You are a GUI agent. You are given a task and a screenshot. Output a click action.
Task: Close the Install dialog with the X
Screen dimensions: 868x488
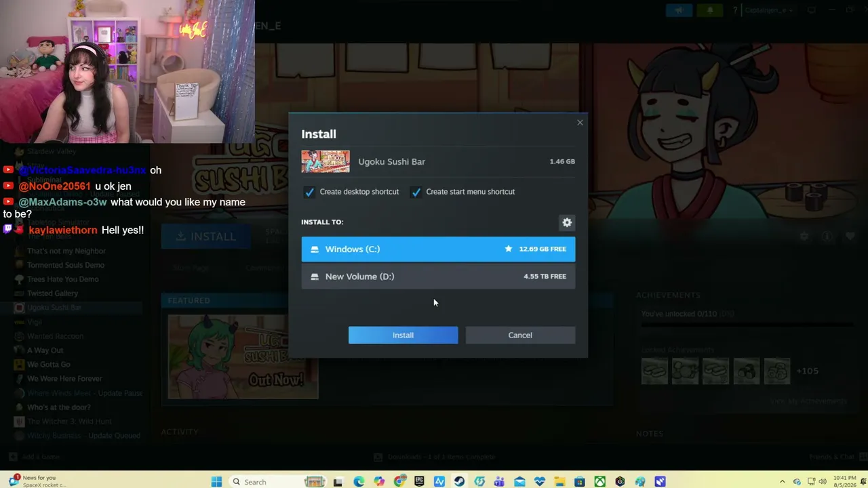click(580, 123)
